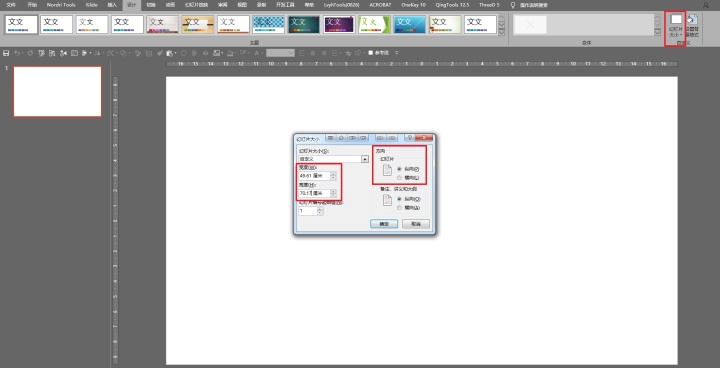Switch to the iSlide tab
Image resolution: width=720 pixels, height=368 pixels.
[x=91, y=5]
